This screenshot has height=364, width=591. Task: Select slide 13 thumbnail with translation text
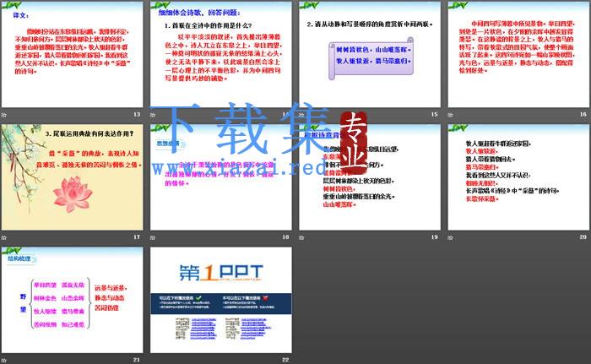pyautogui.click(x=72, y=54)
